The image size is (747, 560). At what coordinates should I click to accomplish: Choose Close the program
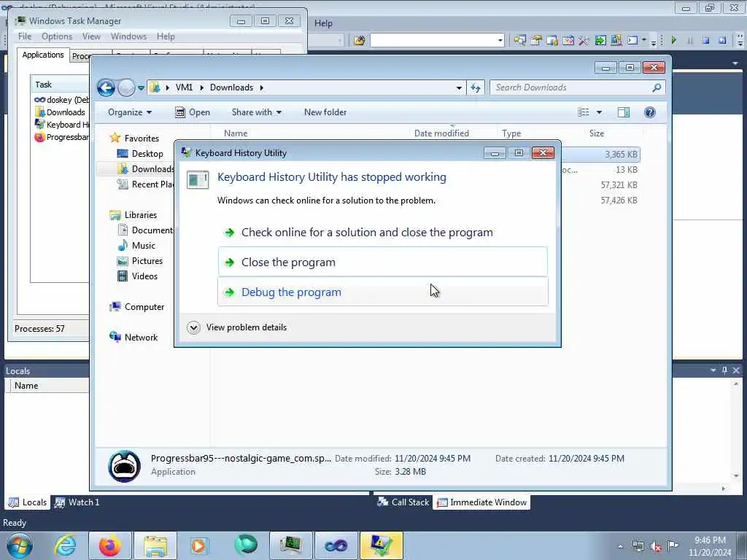pyautogui.click(x=383, y=262)
